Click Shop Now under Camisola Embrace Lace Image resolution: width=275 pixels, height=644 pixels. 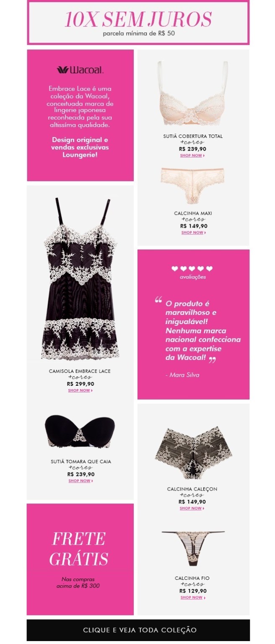click(x=80, y=390)
